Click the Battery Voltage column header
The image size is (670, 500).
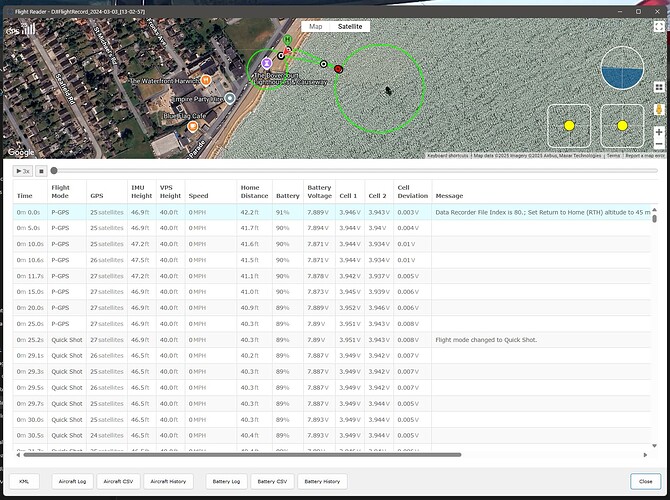point(319,191)
